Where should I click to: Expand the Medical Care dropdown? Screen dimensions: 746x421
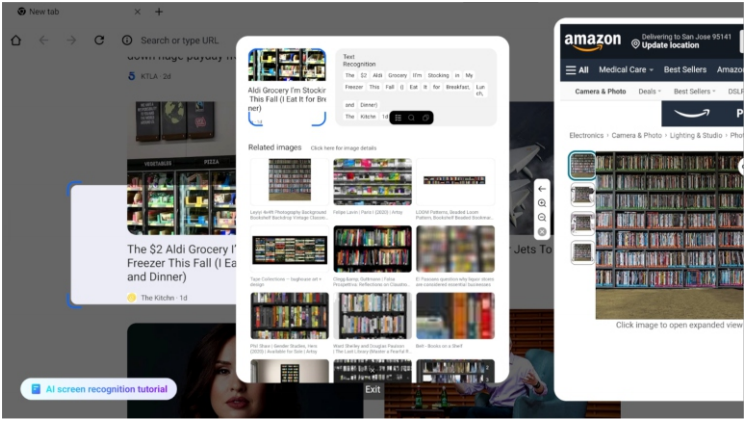pos(625,70)
